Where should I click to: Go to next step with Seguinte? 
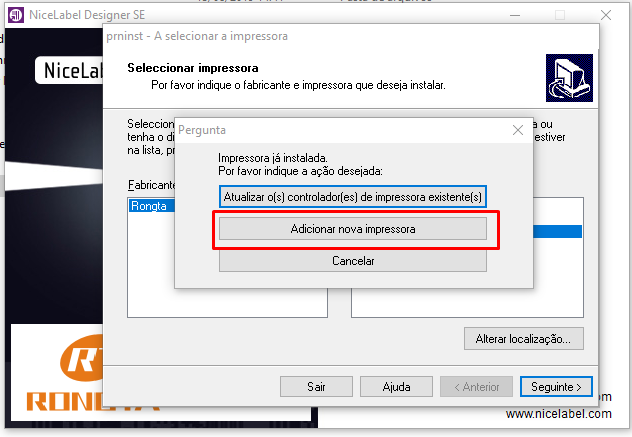[x=556, y=387]
